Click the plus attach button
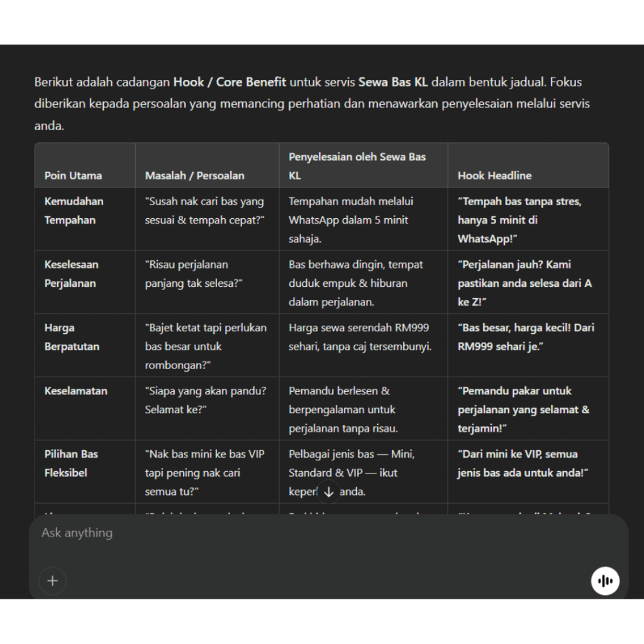The image size is (644, 644). [x=52, y=580]
